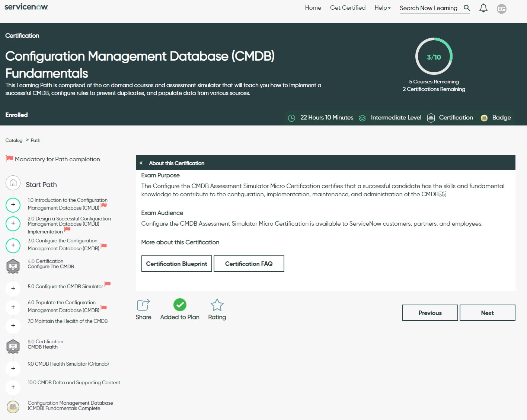Select the Configure The CMDB certification badge icon
Image resolution: width=527 pixels, height=420 pixels.
[x=13, y=267]
